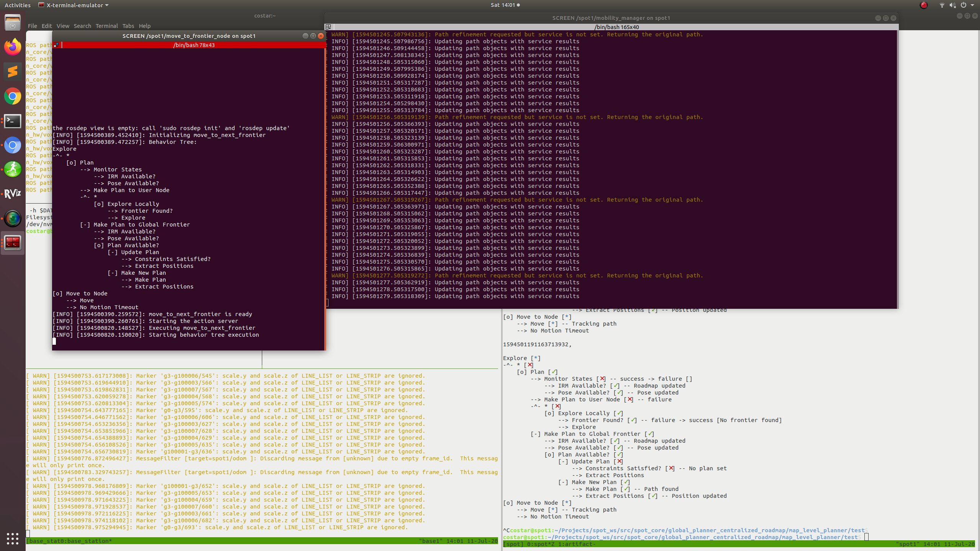Click 'Starting the action server' log line
The image size is (980, 551).
pyautogui.click(x=145, y=321)
